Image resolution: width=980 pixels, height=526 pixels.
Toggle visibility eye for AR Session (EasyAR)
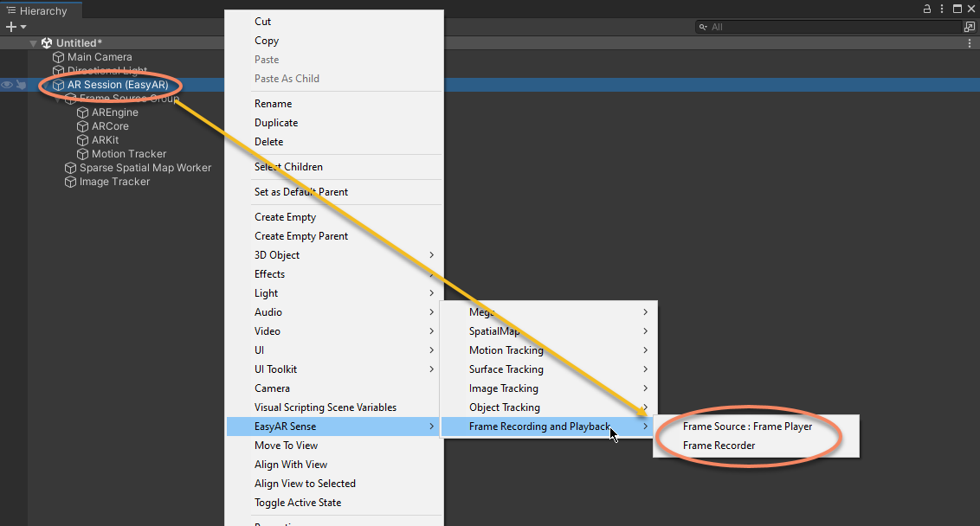tap(7, 85)
